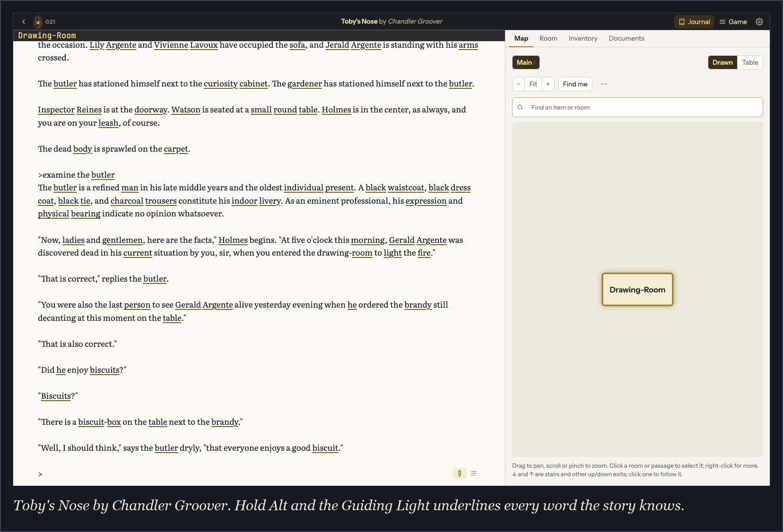The image size is (783, 532).
Task: Open the Game menu
Action: pyautogui.click(x=733, y=22)
